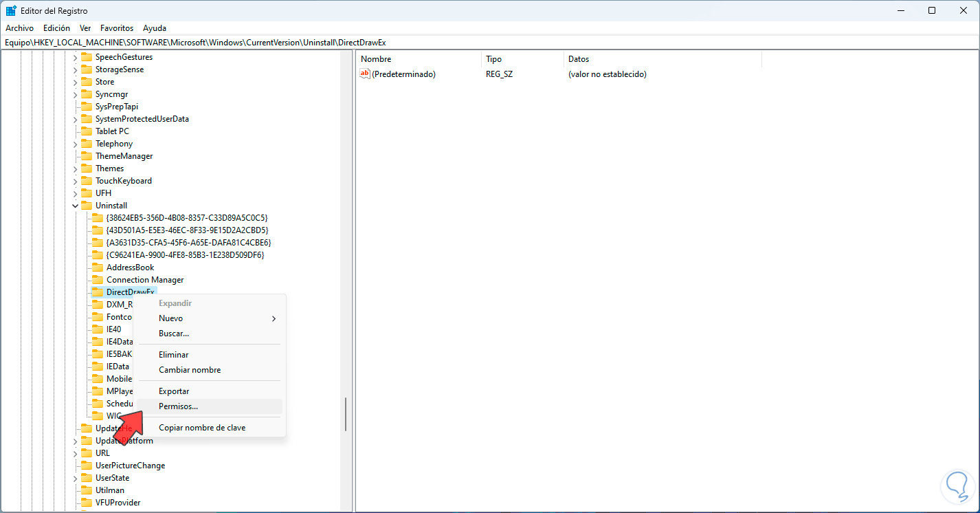Screen dimensions: 980x513
Task: Click the TouchKeyboard folder icon
Action: (87, 181)
